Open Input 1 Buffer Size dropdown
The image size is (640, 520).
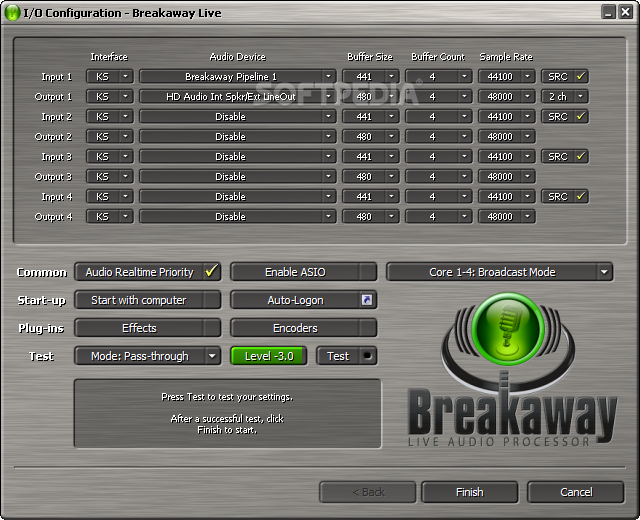[x=371, y=76]
